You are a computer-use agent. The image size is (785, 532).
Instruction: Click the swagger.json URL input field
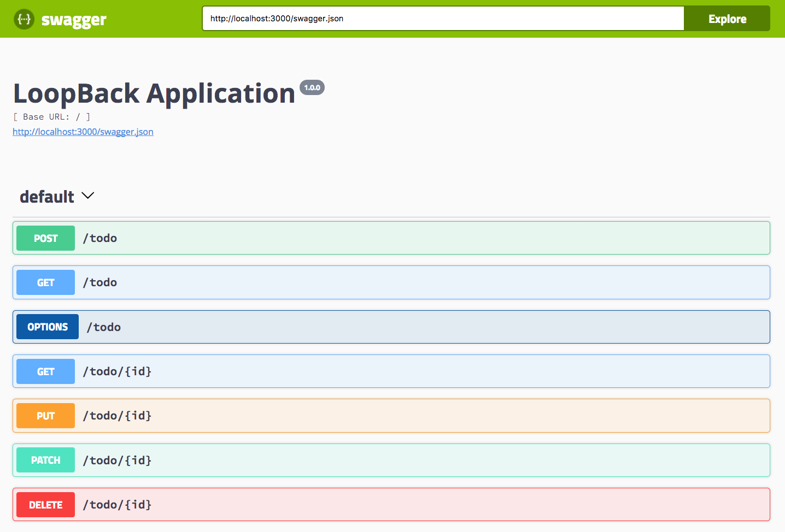pos(443,19)
